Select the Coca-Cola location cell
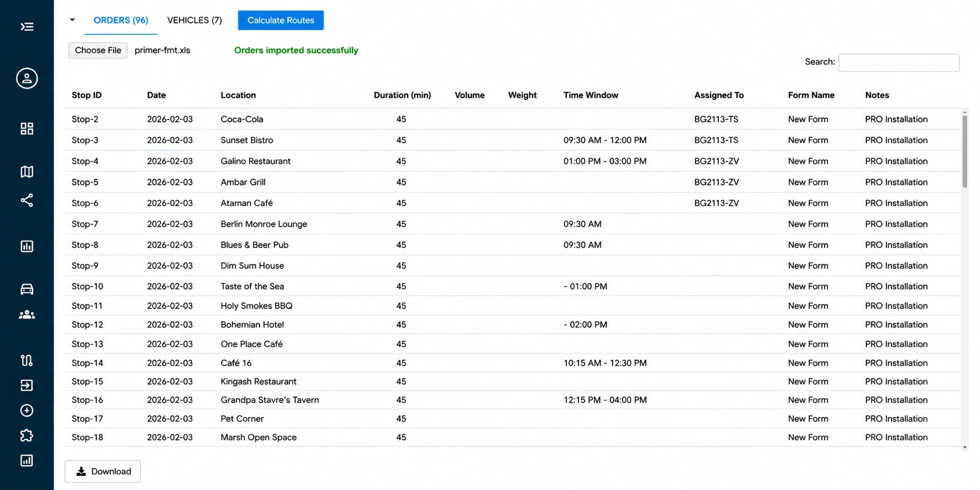Screen dimensions: 980x490 tap(242, 119)
